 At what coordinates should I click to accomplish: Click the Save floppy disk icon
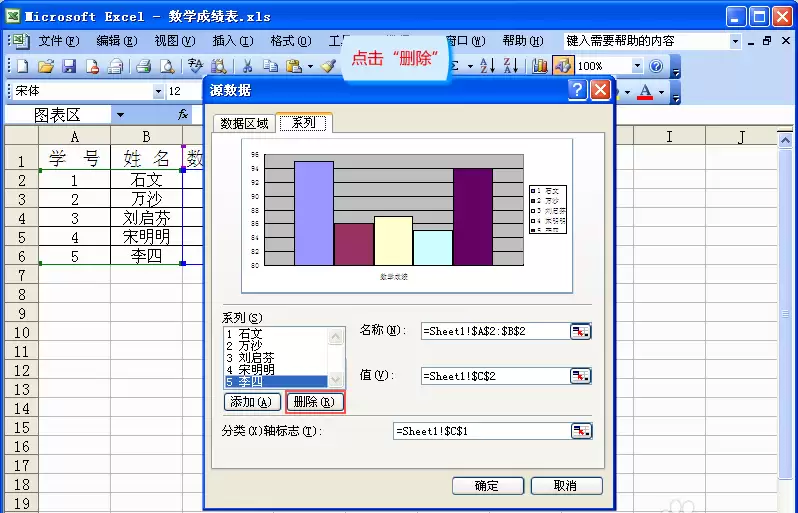tap(69, 66)
